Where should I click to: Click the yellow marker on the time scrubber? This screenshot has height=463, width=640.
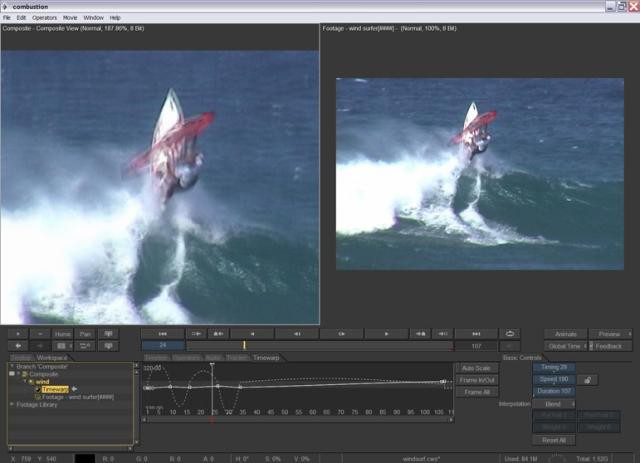click(x=243, y=345)
